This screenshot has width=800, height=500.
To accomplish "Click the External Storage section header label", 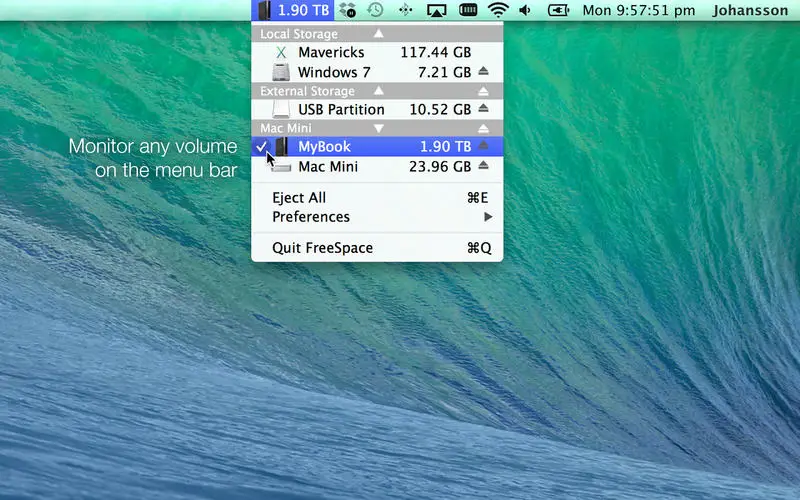I will [x=307, y=91].
